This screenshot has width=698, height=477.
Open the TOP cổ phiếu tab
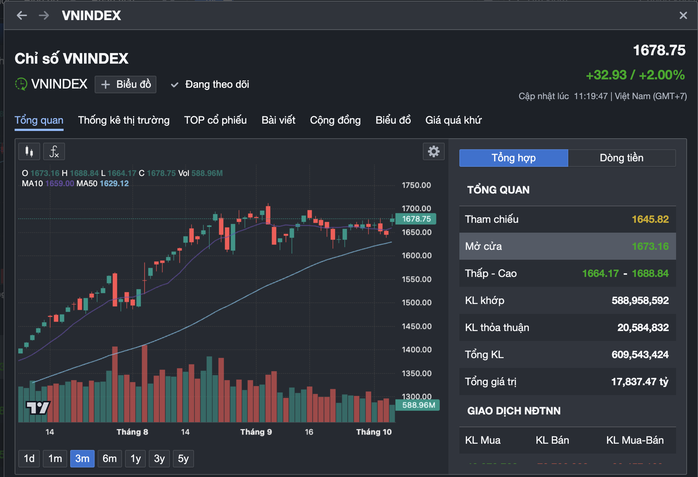pos(215,120)
